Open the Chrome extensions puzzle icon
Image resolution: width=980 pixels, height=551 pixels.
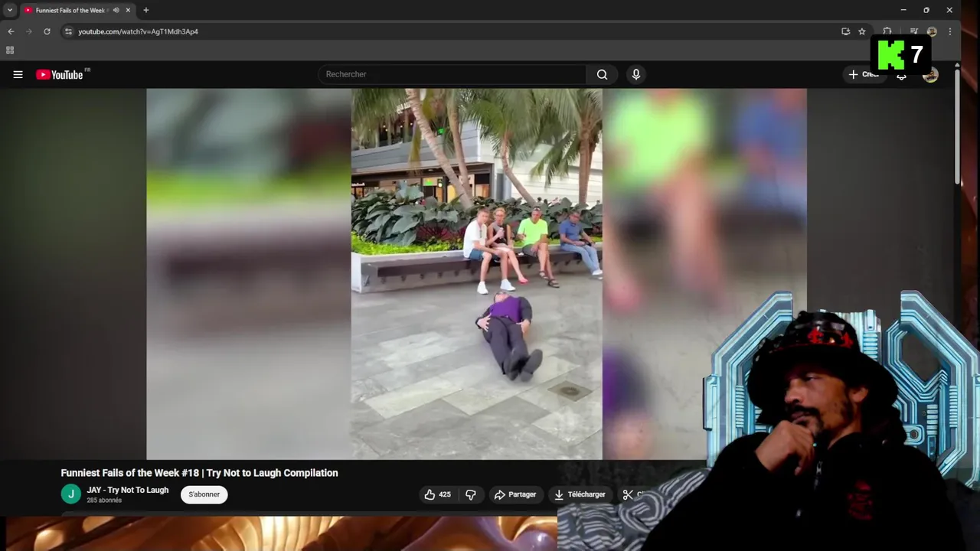(x=887, y=31)
